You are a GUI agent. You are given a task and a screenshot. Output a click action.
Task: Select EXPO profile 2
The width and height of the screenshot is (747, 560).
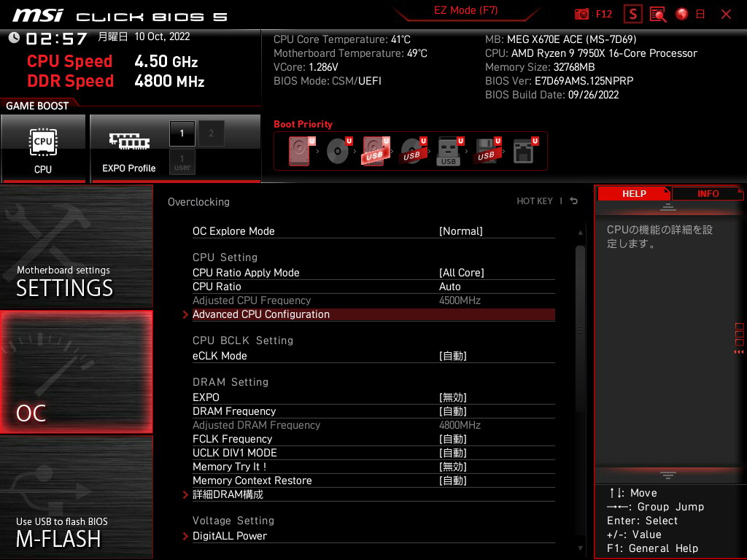211,133
